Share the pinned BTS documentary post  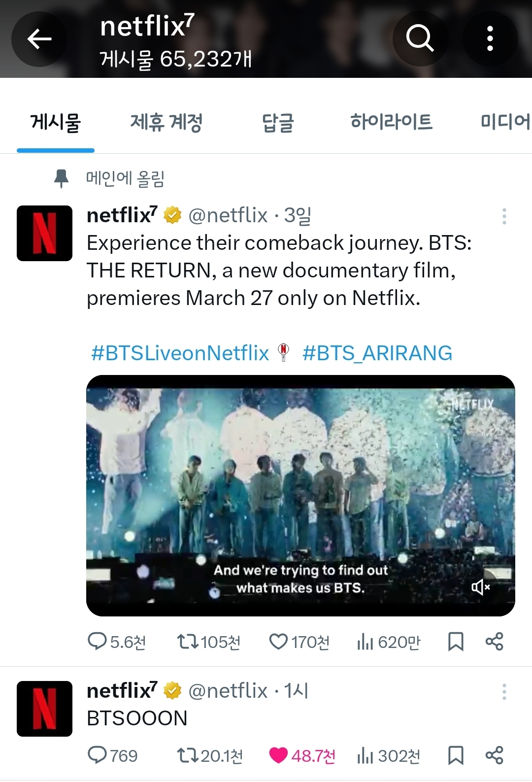[494, 642]
